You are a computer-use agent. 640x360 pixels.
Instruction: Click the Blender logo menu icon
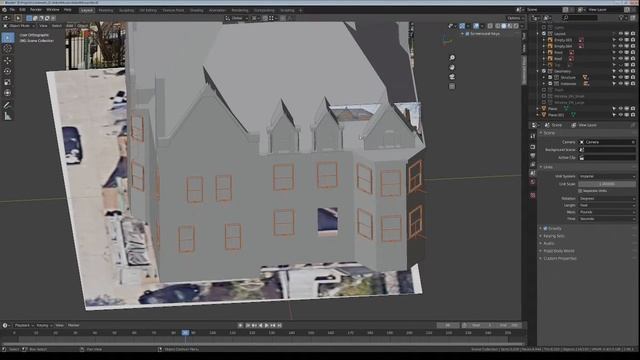click(4, 9)
